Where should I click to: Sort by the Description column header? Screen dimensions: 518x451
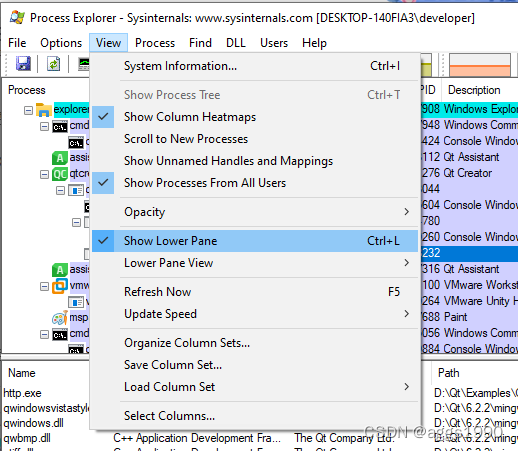tap(474, 90)
